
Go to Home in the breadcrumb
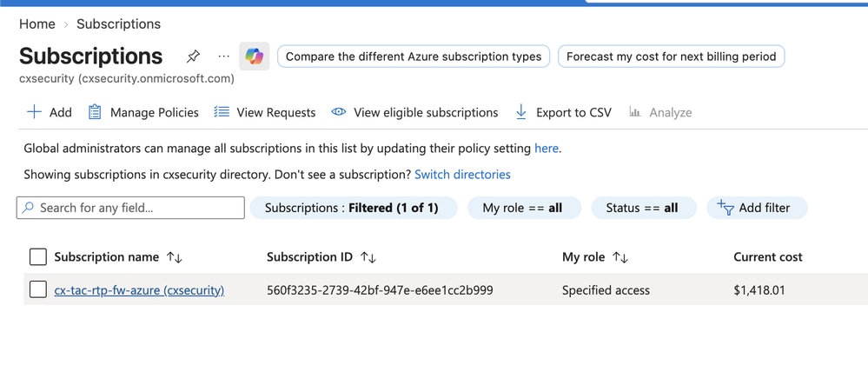click(37, 23)
